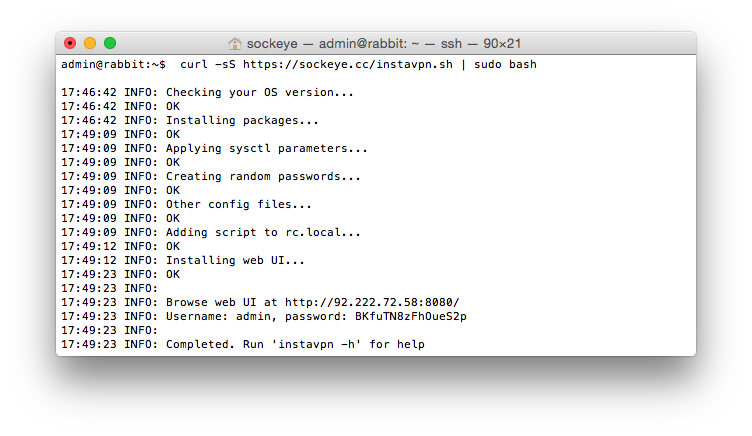Click the 'Checking your OS version...' line
This screenshot has width=752, height=436.
[x=260, y=92]
